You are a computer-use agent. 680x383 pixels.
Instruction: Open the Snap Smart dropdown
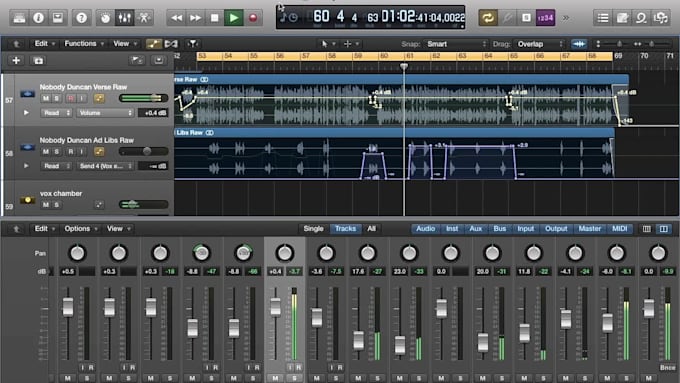[456, 44]
